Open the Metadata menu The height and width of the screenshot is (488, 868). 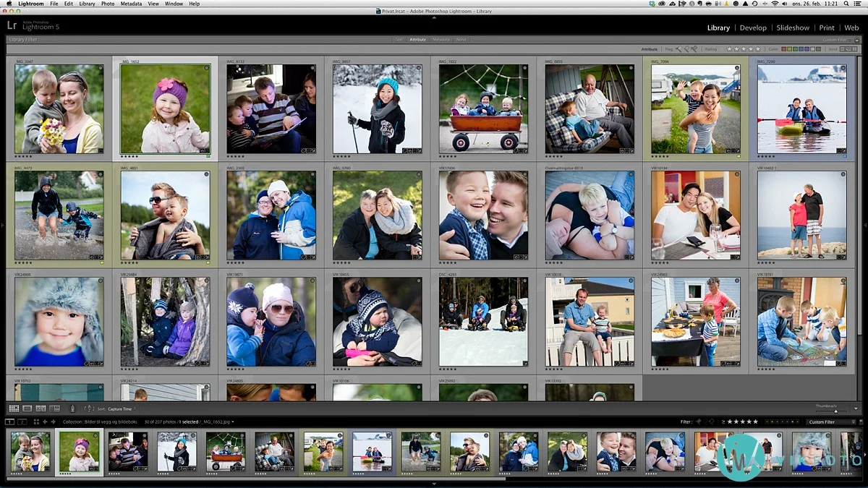coord(131,4)
